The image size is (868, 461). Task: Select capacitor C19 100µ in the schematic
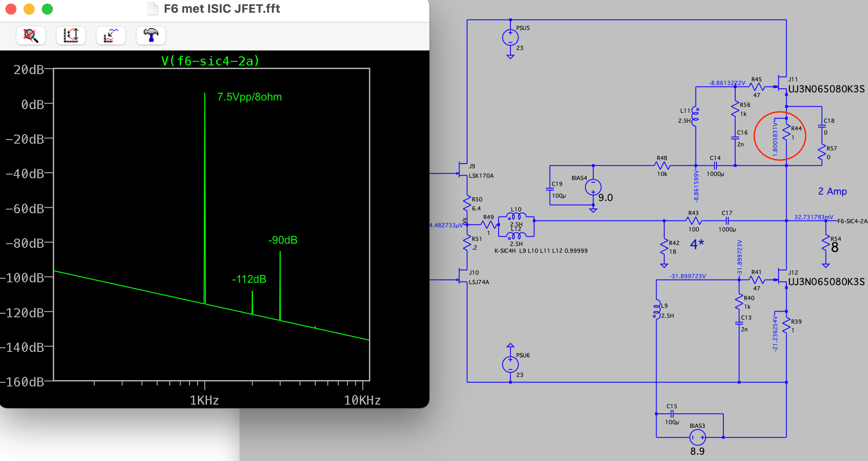point(550,189)
